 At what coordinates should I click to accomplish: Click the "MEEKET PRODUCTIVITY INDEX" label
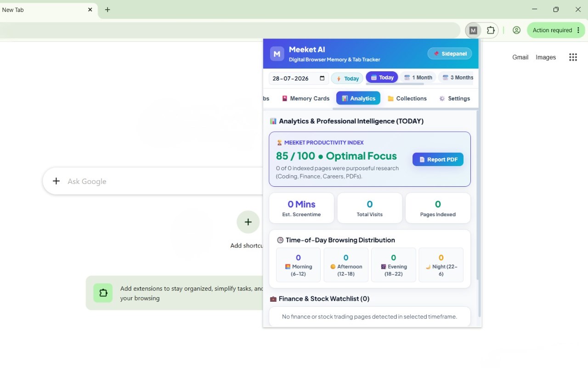pyautogui.click(x=324, y=143)
